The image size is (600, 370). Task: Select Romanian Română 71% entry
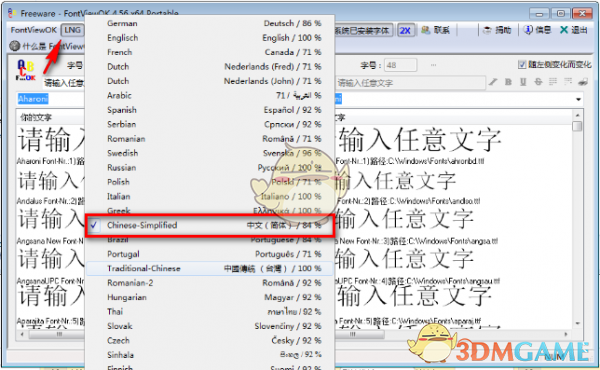[210, 139]
